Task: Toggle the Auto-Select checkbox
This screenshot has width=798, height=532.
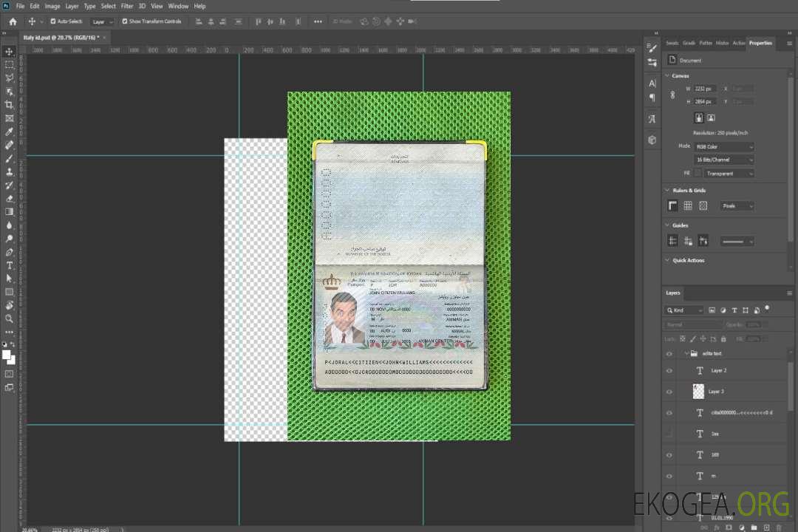Action: [53, 21]
